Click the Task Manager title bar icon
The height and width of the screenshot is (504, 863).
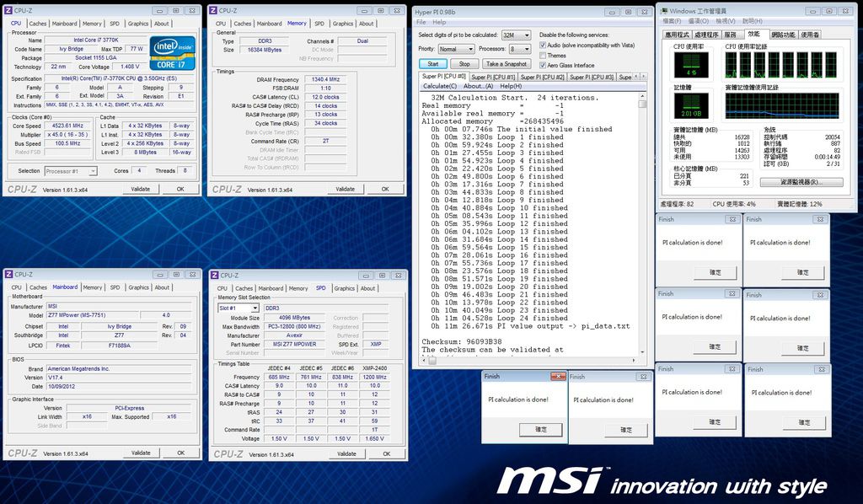click(x=664, y=11)
